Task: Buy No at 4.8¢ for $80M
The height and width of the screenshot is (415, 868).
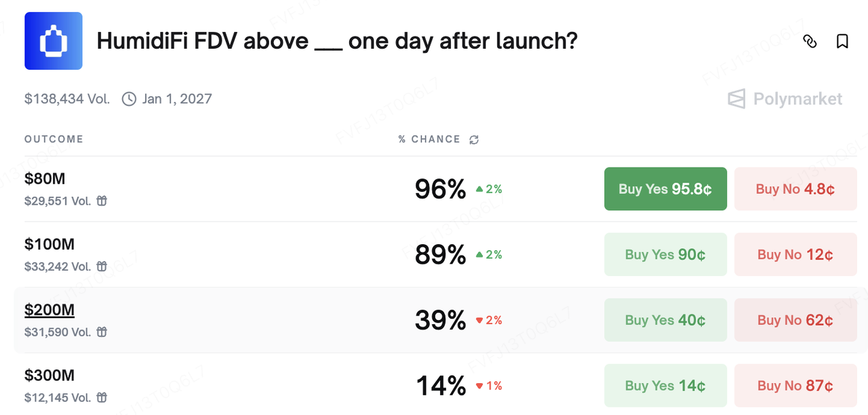Action: 795,189
